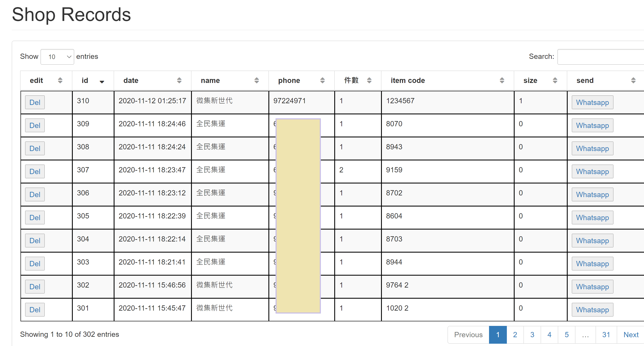Image resolution: width=644 pixels, height=346 pixels.
Task: Click date 2020-11-11 18:23:47
Action: (152, 170)
